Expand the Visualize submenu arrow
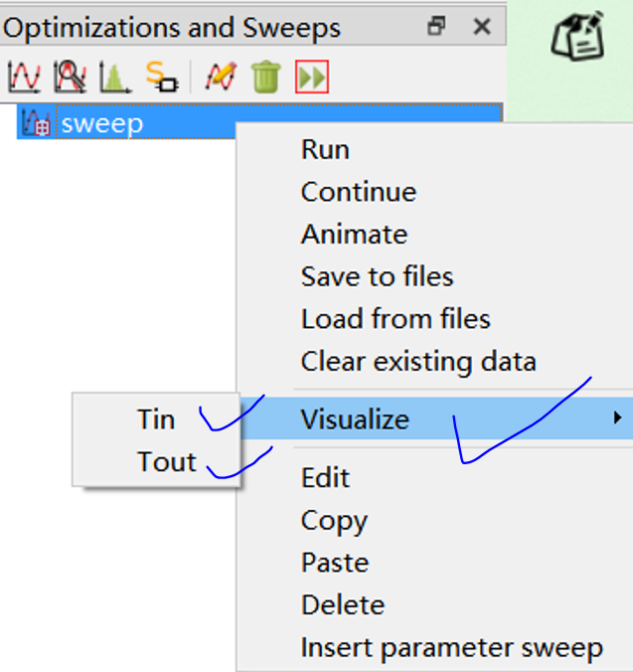 tap(618, 419)
